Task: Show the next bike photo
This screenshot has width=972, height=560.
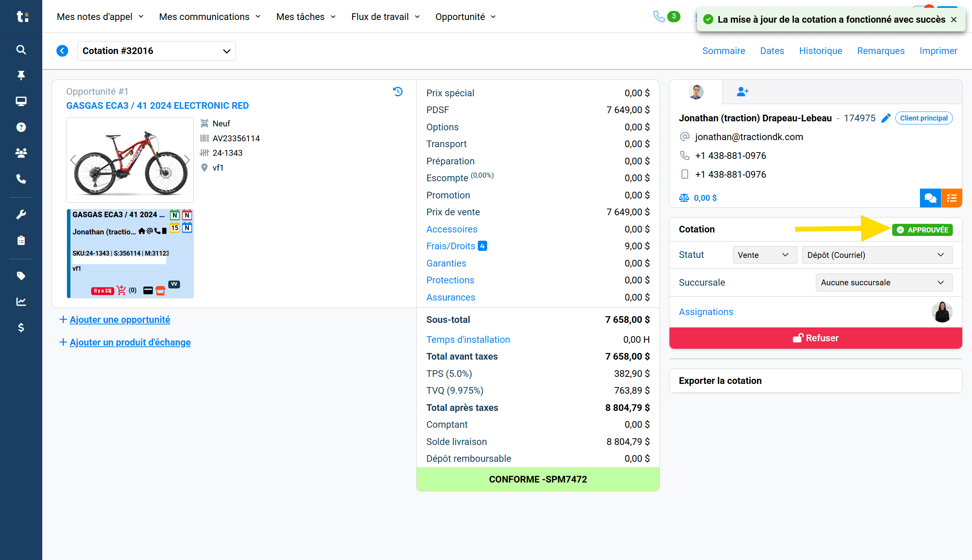Action: click(x=187, y=160)
